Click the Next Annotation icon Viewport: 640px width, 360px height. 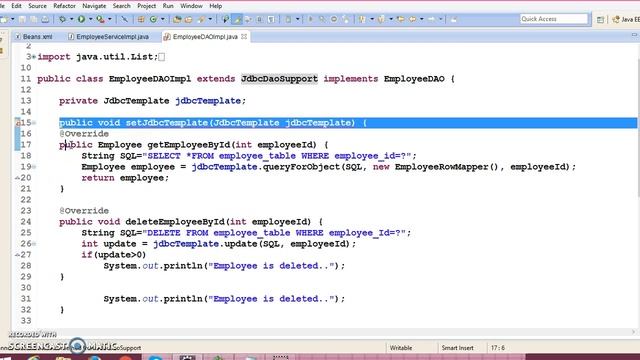362,19
